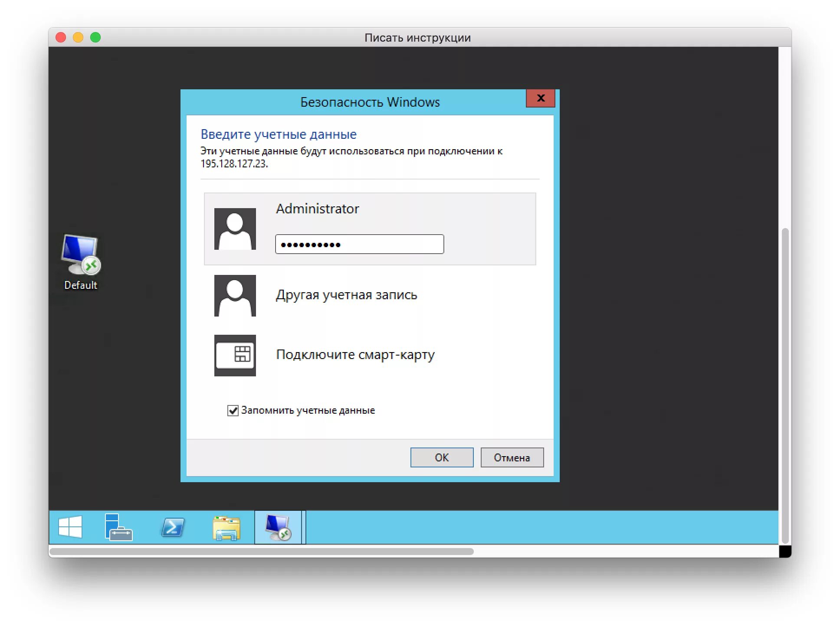
Task: Click the Administrator account name
Action: [x=318, y=209]
